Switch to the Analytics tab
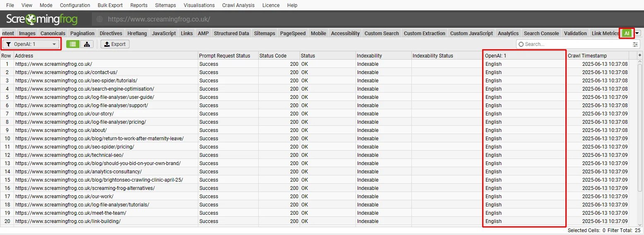The height and width of the screenshot is (235, 644). (508, 34)
